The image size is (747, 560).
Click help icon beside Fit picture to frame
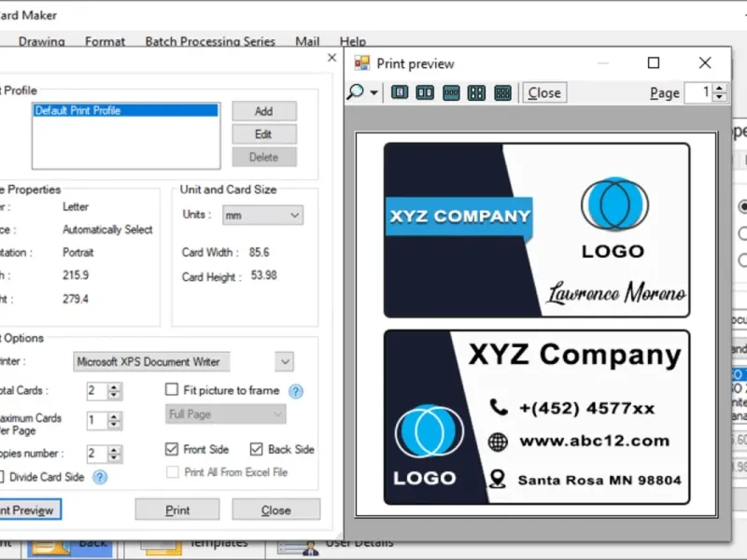click(x=296, y=391)
